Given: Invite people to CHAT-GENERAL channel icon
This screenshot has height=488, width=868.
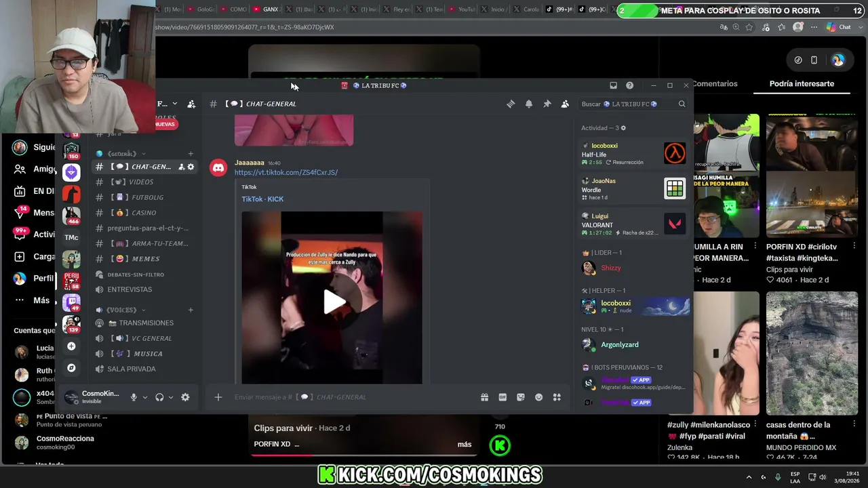Looking at the screenshot, I should tap(181, 167).
